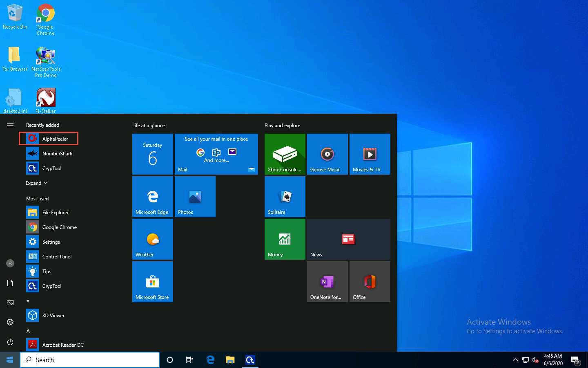The width and height of the screenshot is (588, 368).
Task: Launch Edge from the taskbar
Action: pos(210,360)
